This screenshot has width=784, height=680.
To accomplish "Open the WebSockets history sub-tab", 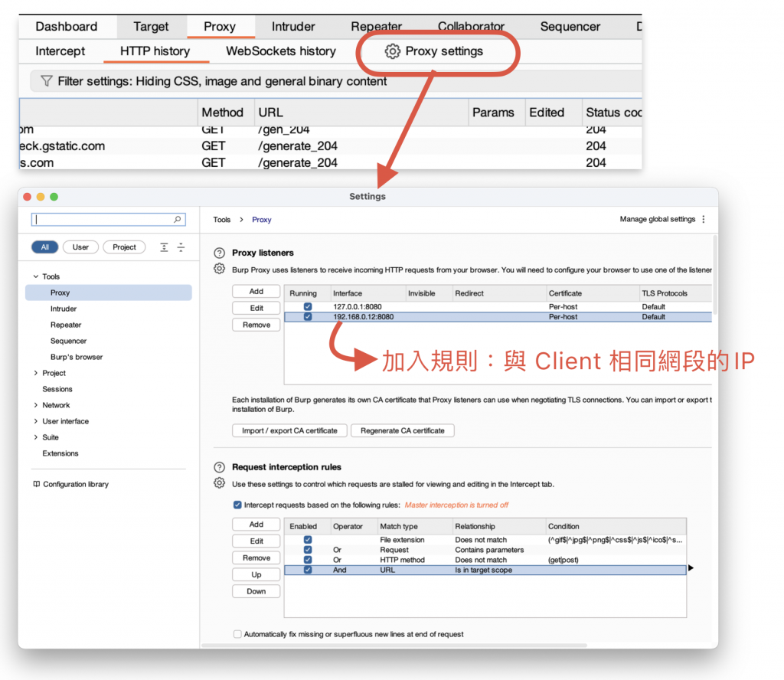I will pyautogui.click(x=281, y=51).
